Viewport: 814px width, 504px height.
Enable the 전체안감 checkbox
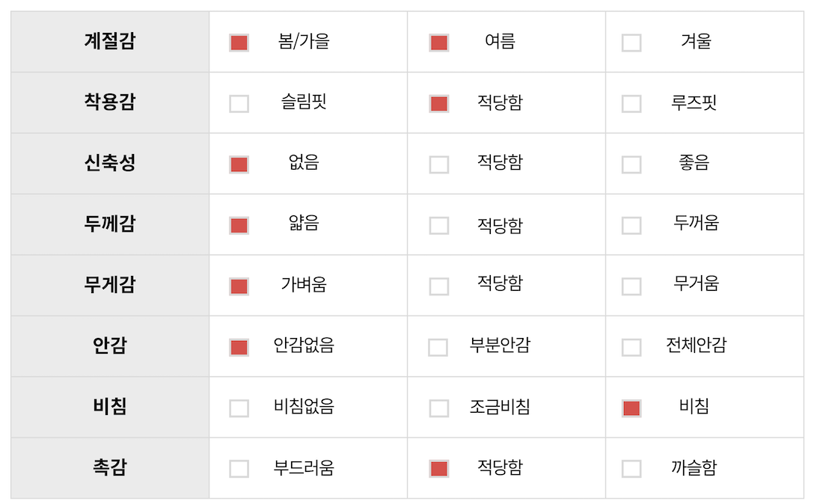(x=631, y=347)
